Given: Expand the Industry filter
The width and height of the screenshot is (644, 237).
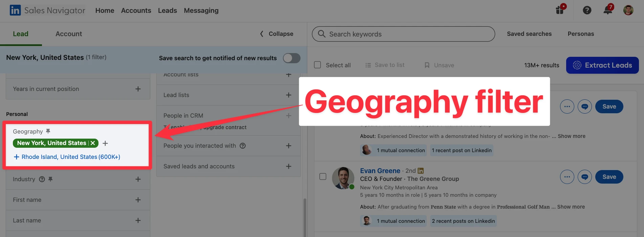Looking at the screenshot, I should click(138, 179).
